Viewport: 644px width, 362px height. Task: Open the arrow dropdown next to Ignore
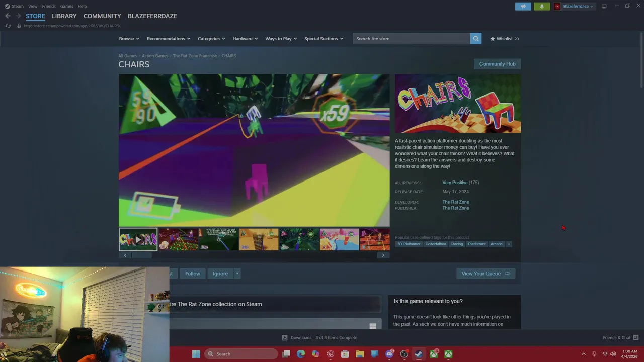pyautogui.click(x=237, y=274)
